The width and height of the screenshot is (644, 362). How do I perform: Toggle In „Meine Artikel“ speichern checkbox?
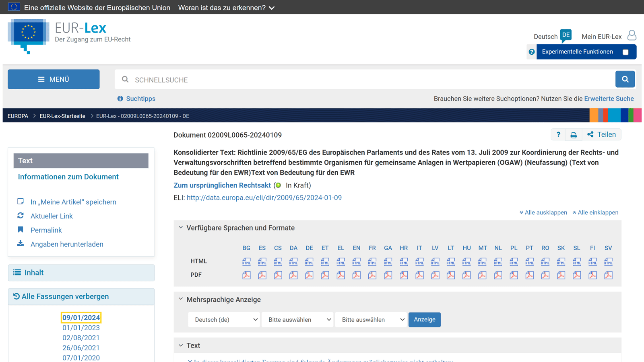pyautogui.click(x=21, y=202)
